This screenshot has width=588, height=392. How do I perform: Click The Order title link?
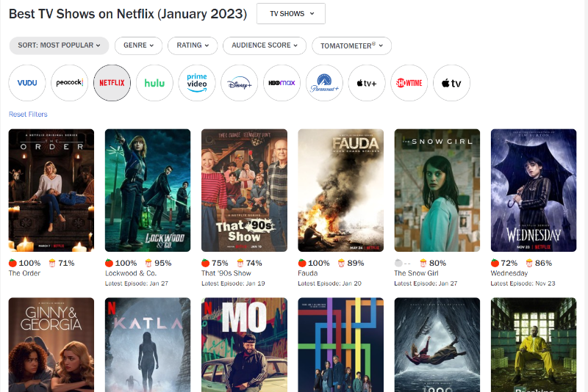24,273
